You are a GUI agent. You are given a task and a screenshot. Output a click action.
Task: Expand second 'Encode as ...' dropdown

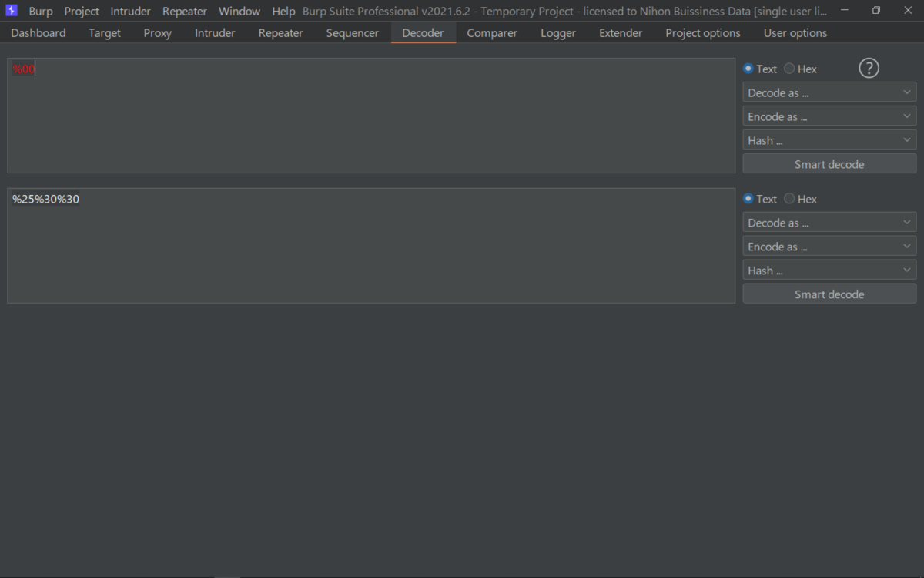click(x=829, y=247)
